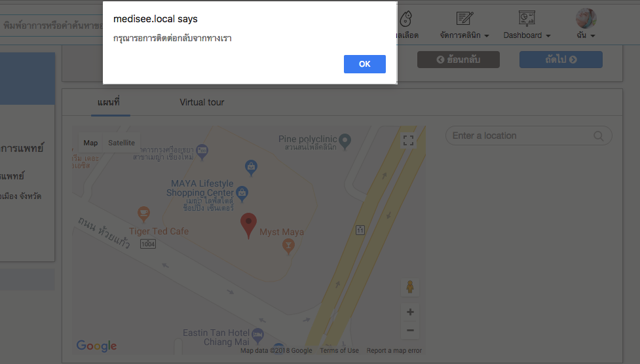640x364 pixels.
Task: Click the search magnifier in location box
Action: pyautogui.click(x=598, y=136)
